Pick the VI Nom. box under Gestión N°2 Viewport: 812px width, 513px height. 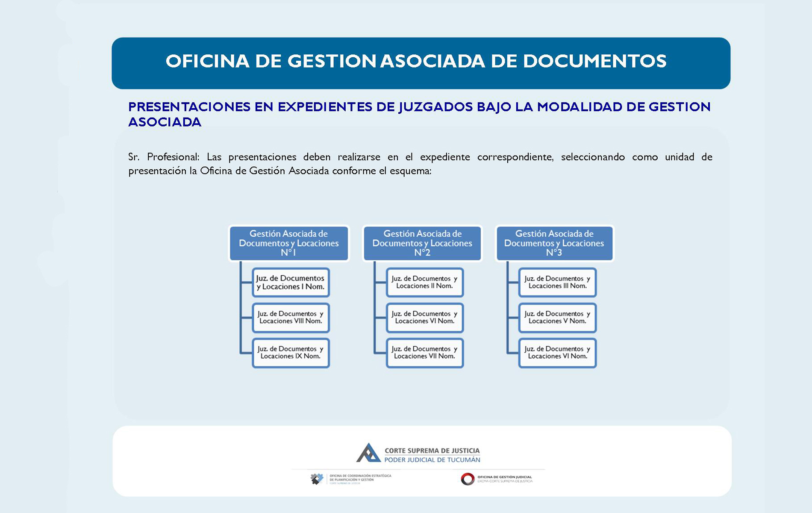425,318
